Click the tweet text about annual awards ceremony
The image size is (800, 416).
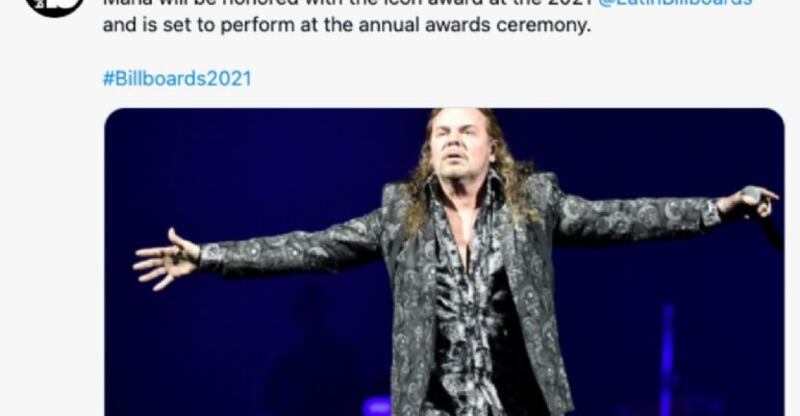(346, 25)
